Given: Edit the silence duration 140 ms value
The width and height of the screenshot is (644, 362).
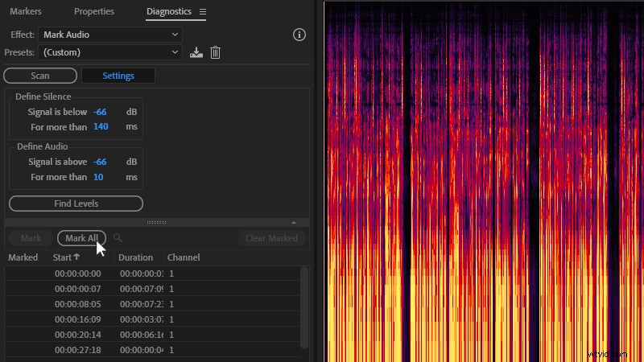Looking at the screenshot, I should (x=101, y=127).
